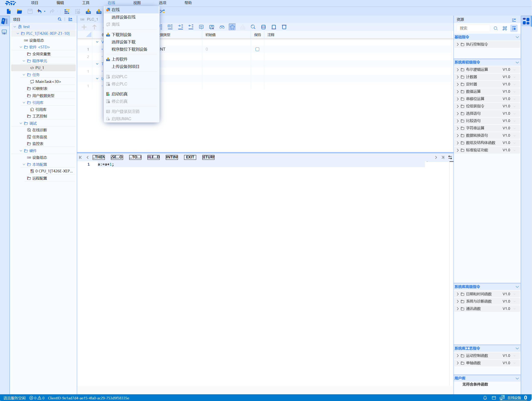Screen dimensions: 532x401
Task: Click the undo arrow icon
Action: coord(39,11)
